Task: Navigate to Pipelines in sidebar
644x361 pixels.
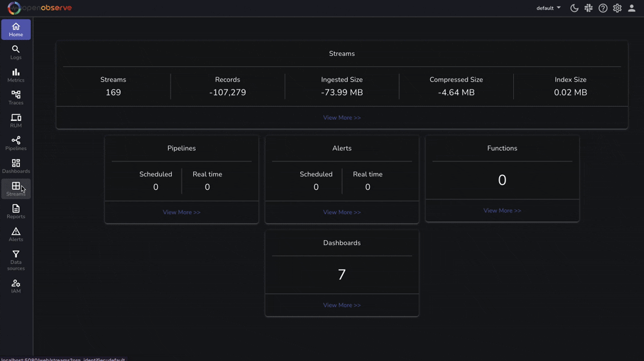Action: coord(15,143)
